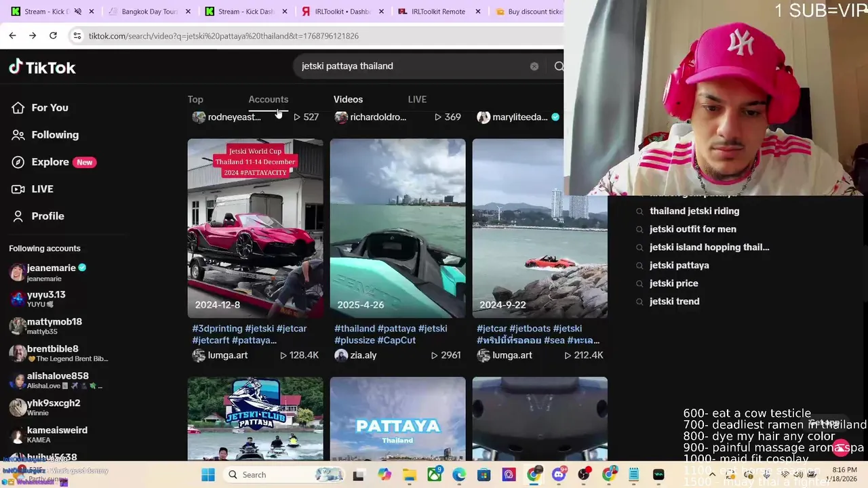Open the Windows Start menu
Screen dimensions: 868x488
(208, 474)
